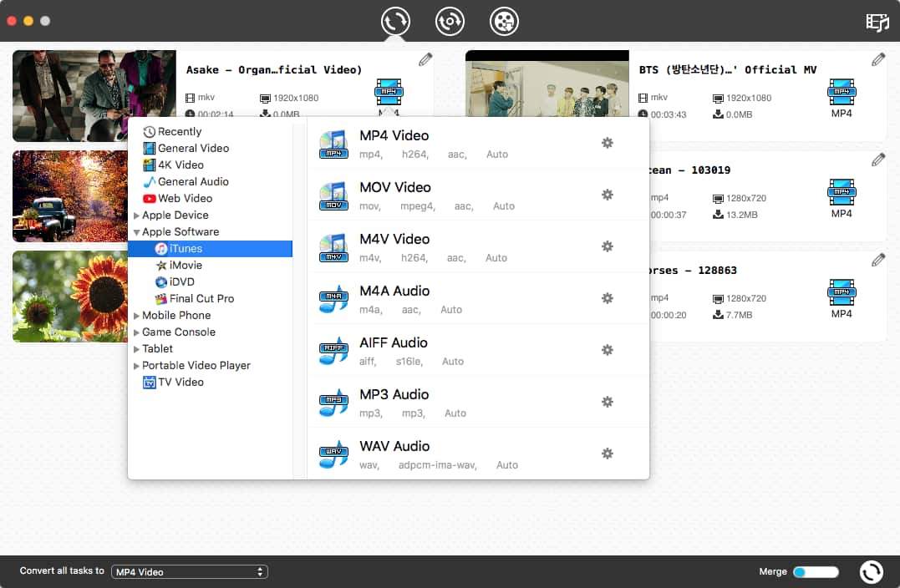The width and height of the screenshot is (900, 588).
Task: Start conversion with the round convert button
Action: click(x=872, y=572)
